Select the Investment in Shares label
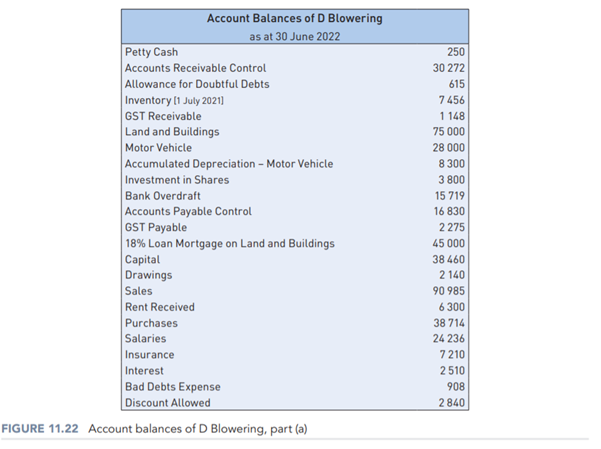The height and width of the screenshot is (449, 601). click(177, 180)
